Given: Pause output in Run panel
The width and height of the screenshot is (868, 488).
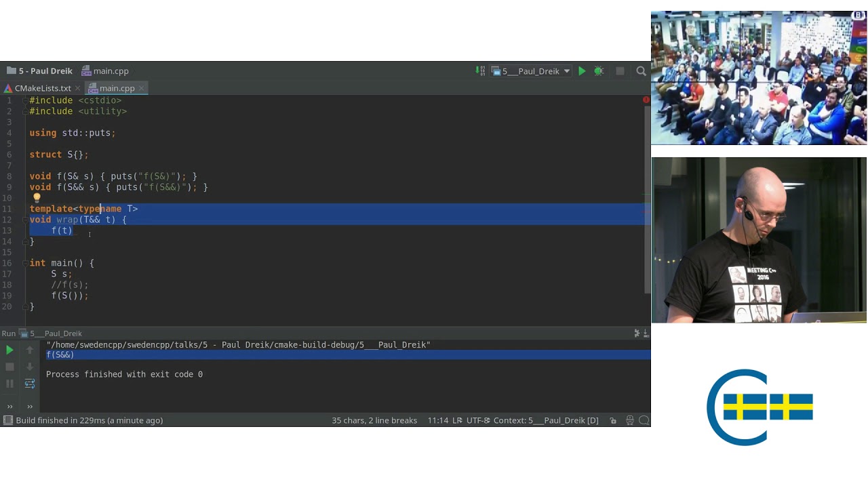Looking at the screenshot, I should coord(9,384).
